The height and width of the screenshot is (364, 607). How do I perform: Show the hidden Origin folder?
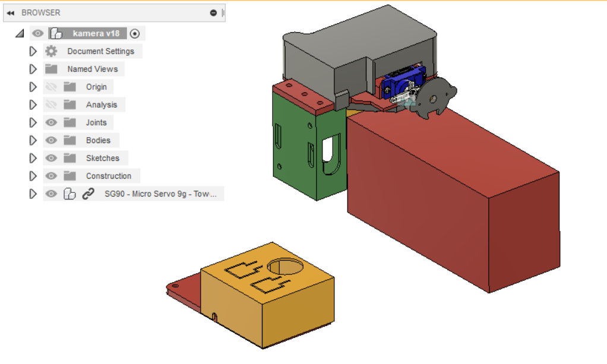(x=51, y=87)
